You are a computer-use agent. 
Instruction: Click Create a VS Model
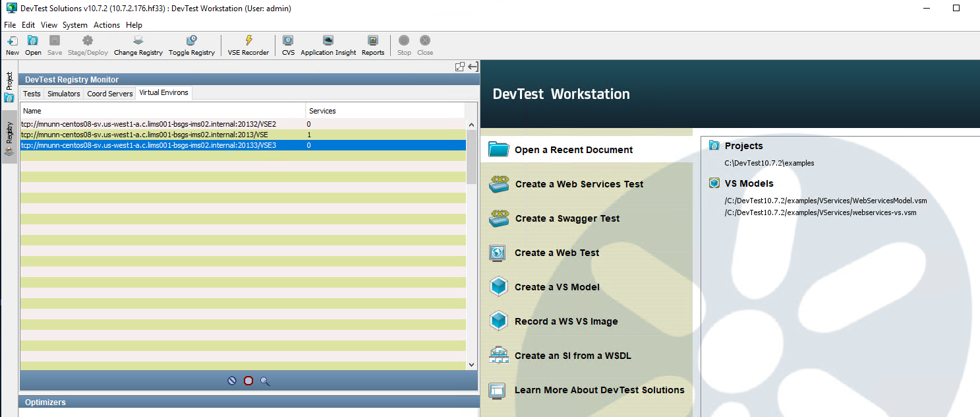[557, 287]
